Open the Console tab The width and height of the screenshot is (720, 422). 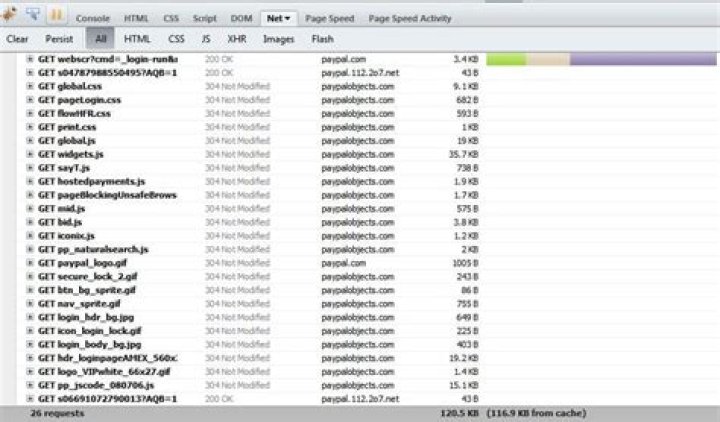point(93,18)
